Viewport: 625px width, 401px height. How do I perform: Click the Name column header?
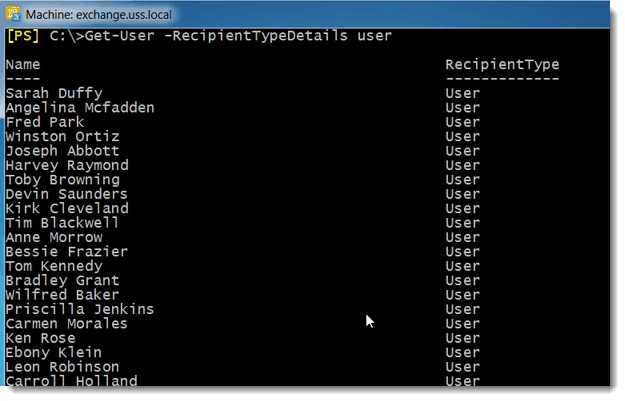(x=23, y=65)
